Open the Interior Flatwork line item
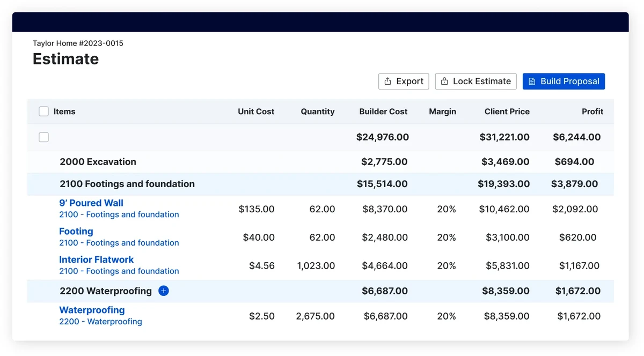The image size is (644, 356). click(x=97, y=260)
